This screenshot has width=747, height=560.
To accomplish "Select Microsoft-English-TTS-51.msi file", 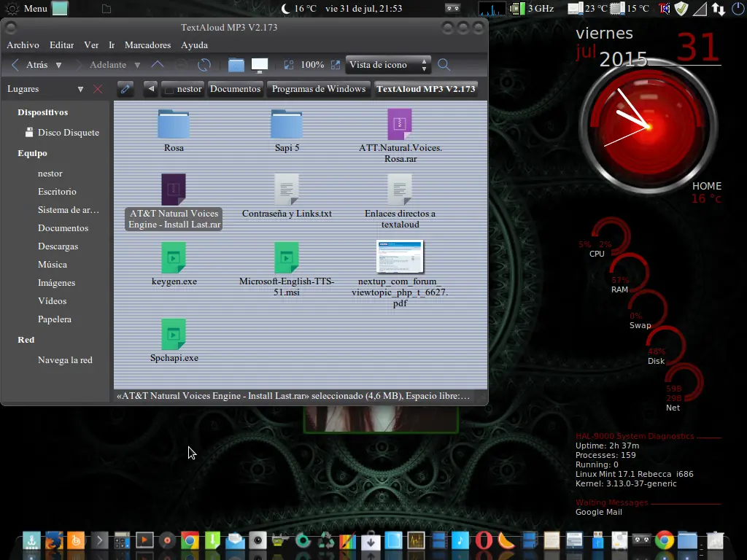I will 287,270.
